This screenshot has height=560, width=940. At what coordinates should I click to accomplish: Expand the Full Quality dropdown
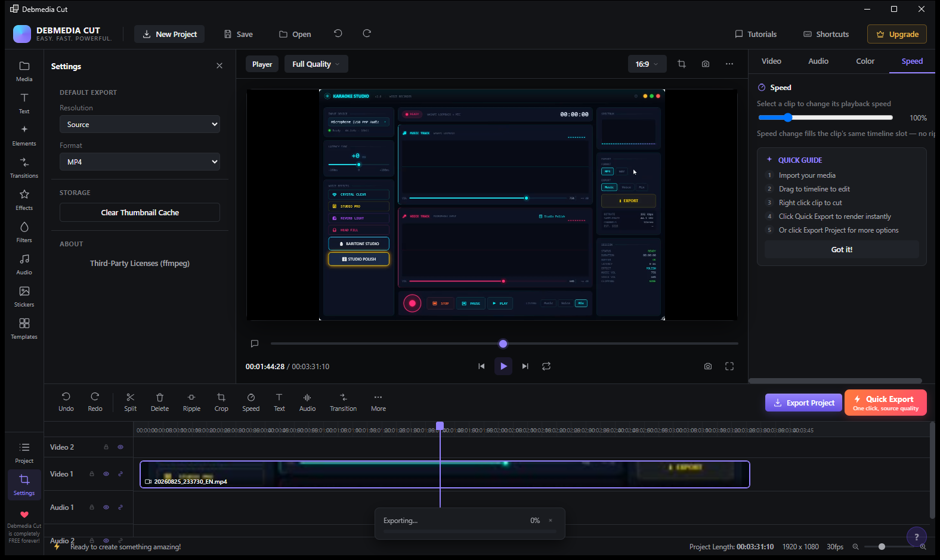[x=316, y=64]
